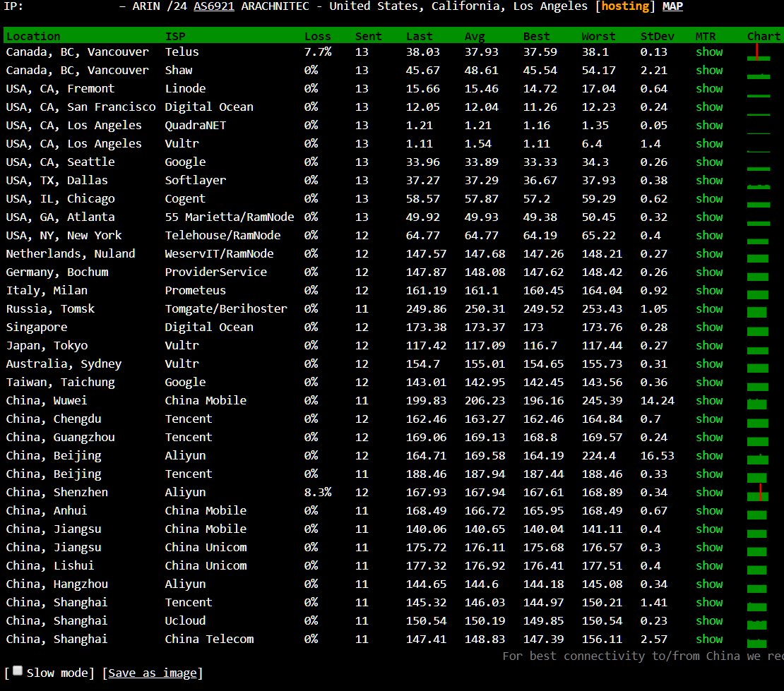
Task: Show MTR for Shanghai Tencent row
Action: coord(709,603)
